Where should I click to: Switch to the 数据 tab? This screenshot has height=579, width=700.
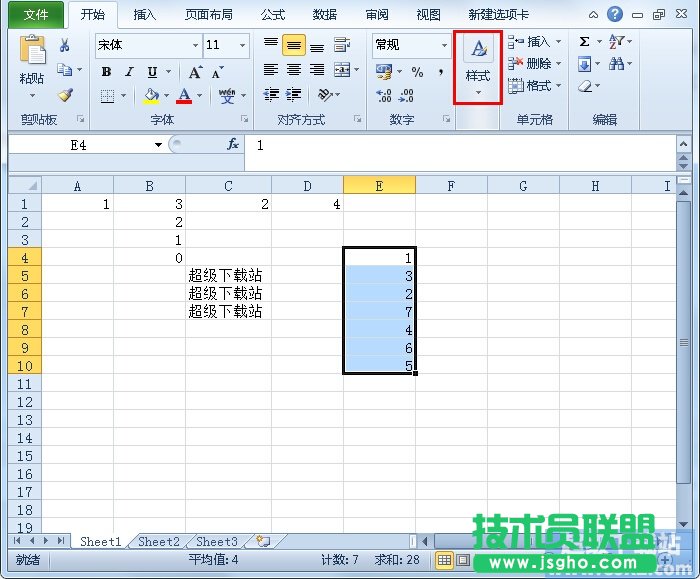pos(325,15)
